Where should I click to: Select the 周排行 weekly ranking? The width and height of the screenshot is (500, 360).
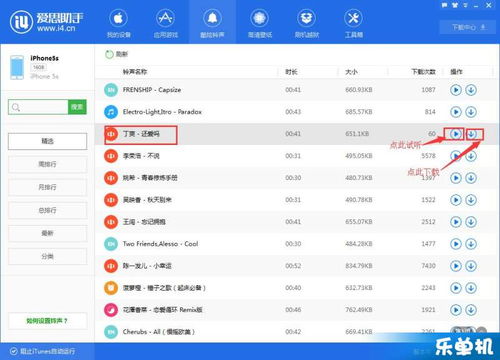coord(47,164)
